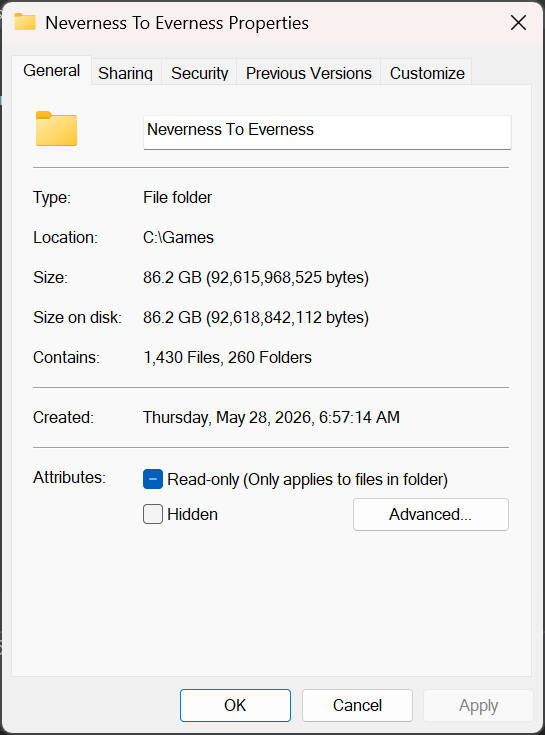
Task: Click the 'Created:' label
Action: (x=63, y=417)
